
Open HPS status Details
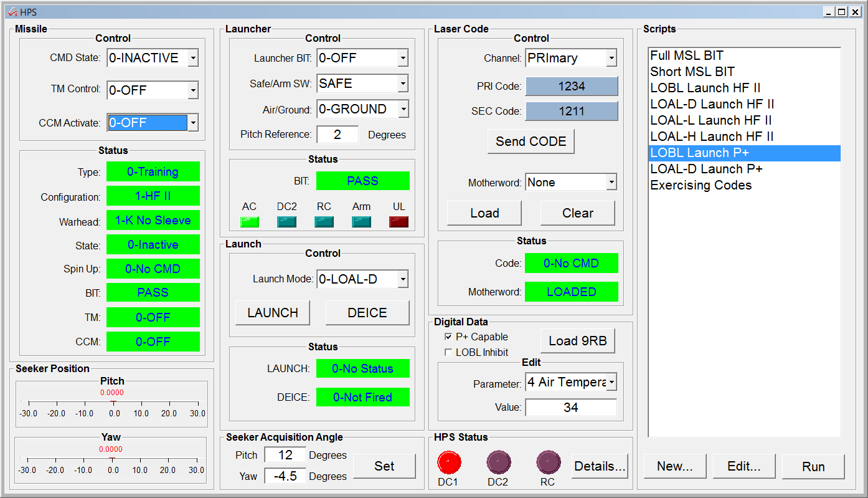coord(600,466)
